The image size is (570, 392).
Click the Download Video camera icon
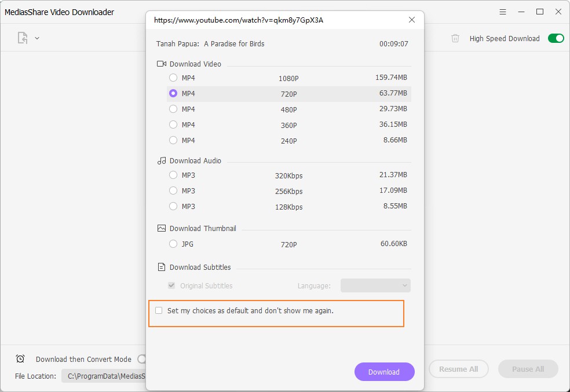(162, 64)
